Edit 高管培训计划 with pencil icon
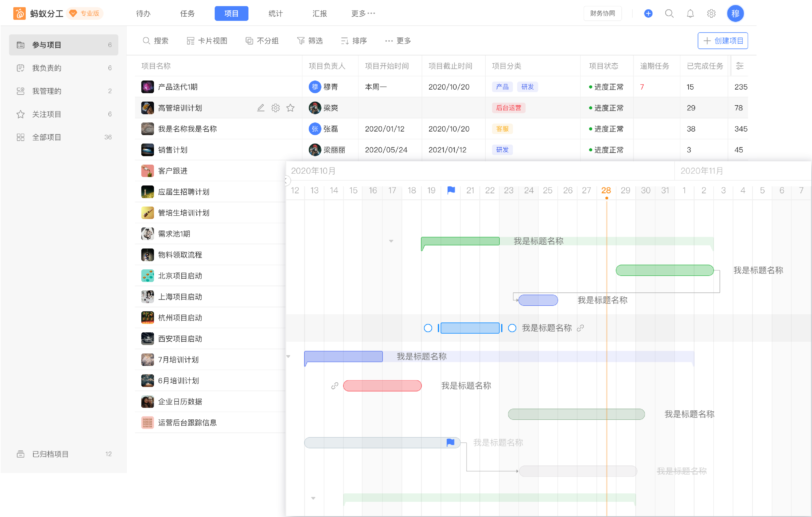 pos(261,108)
